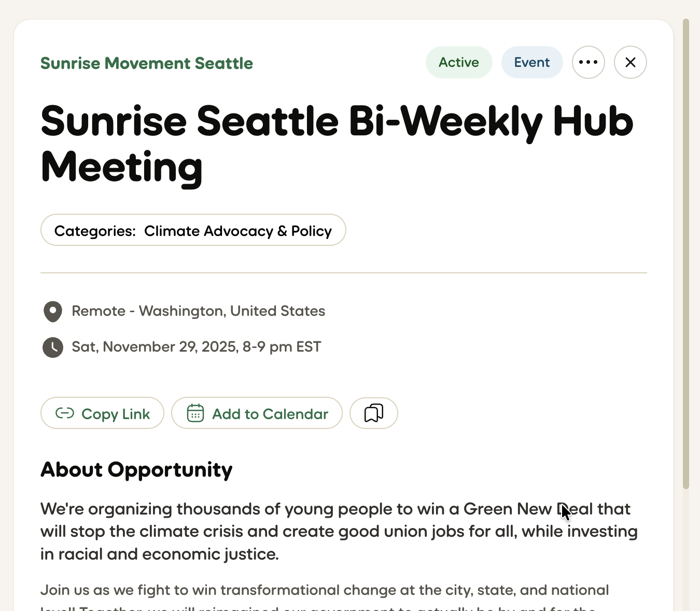Click the clock icon beside the date
The width and height of the screenshot is (700, 611).
click(x=52, y=347)
